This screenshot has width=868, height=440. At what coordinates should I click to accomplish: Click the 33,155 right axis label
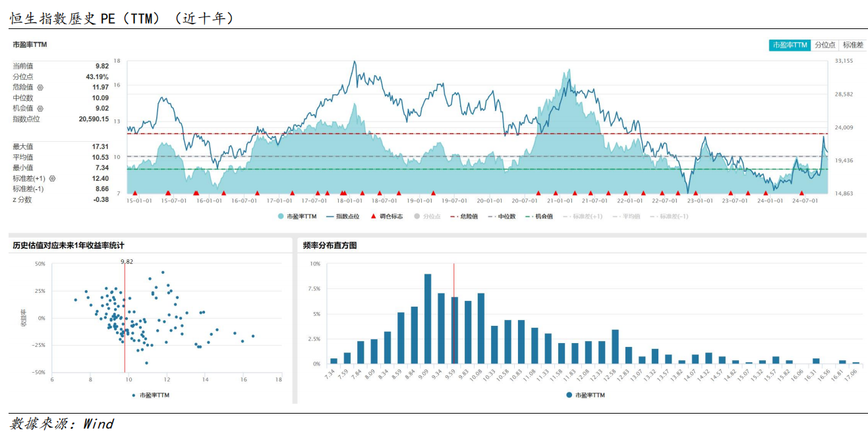pyautogui.click(x=844, y=61)
